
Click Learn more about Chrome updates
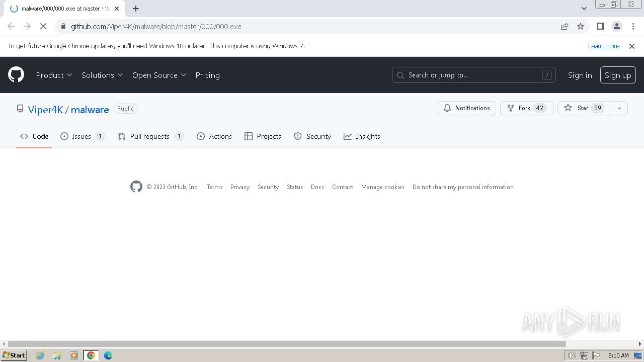point(604,46)
